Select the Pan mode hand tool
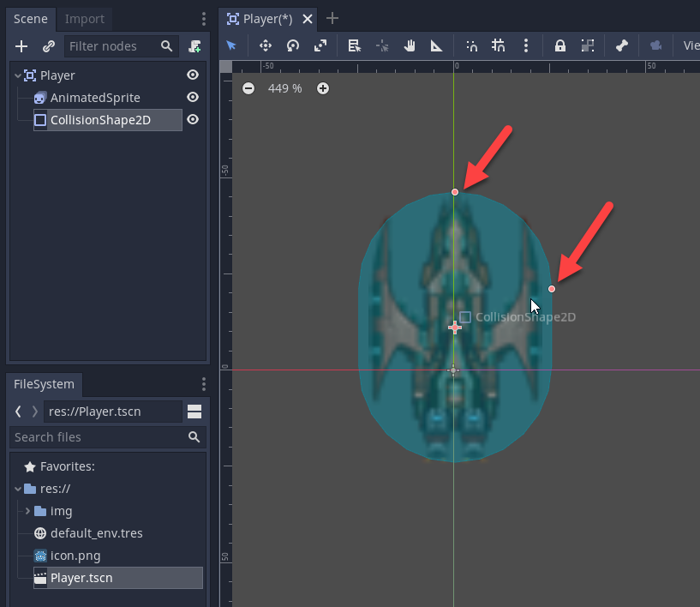 point(410,45)
